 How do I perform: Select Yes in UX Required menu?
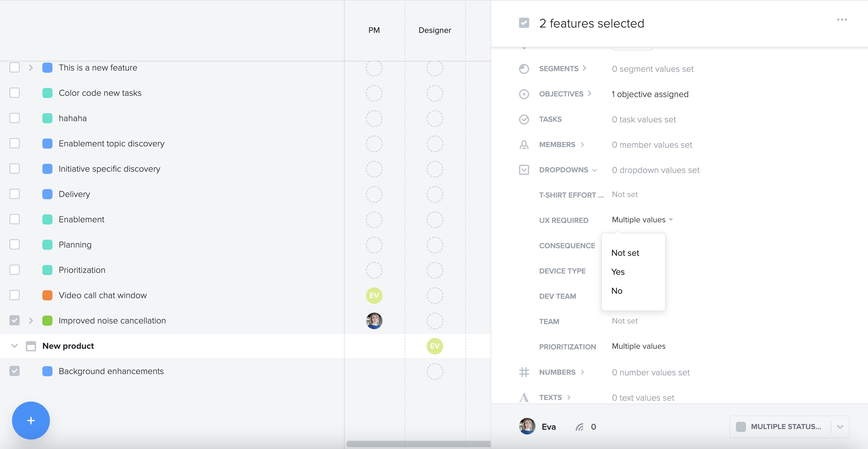pos(618,272)
